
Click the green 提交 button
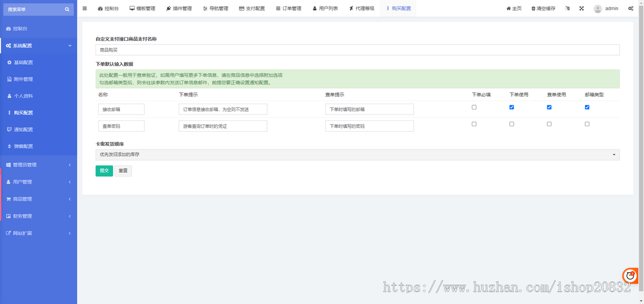coord(104,171)
